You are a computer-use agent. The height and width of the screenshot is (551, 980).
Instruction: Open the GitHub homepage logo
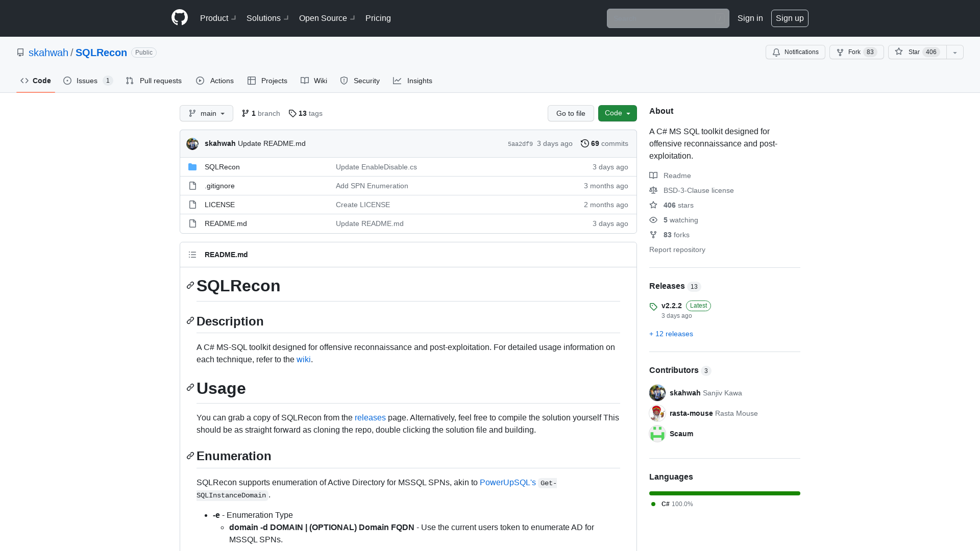tap(180, 18)
